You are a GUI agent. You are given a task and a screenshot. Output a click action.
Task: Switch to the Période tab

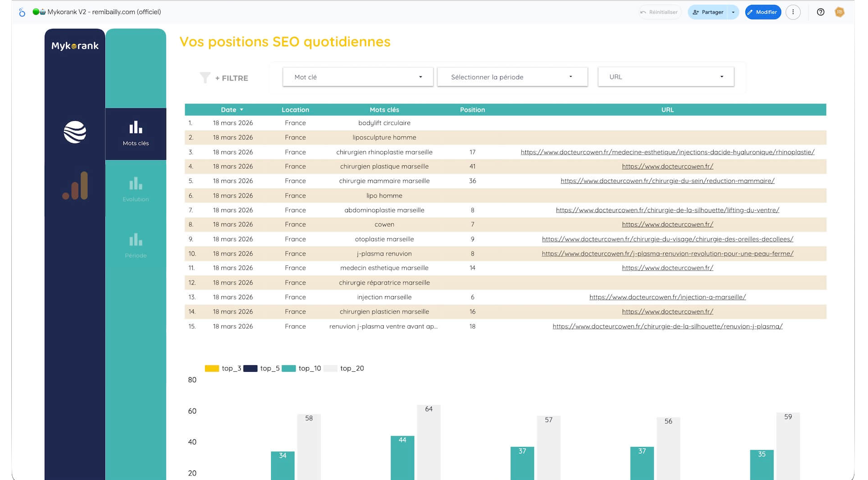point(135,245)
